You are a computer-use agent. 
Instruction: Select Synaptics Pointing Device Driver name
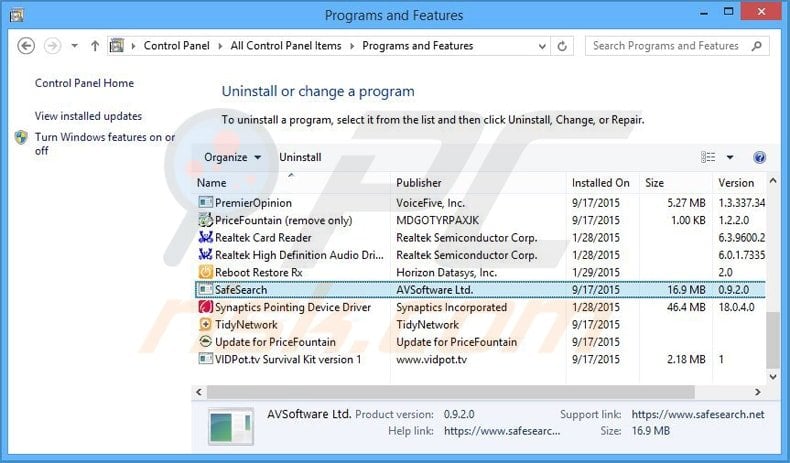(293, 307)
